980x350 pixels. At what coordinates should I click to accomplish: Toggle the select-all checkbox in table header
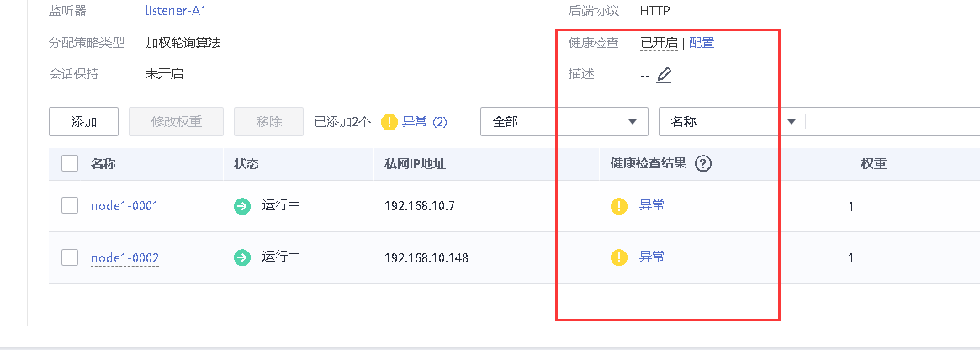(70, 164)
